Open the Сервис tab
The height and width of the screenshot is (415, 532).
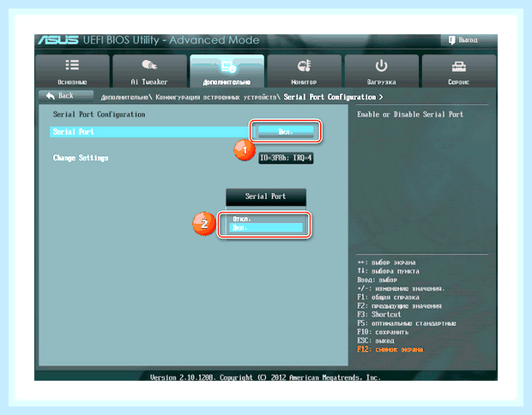pos(459,71)
